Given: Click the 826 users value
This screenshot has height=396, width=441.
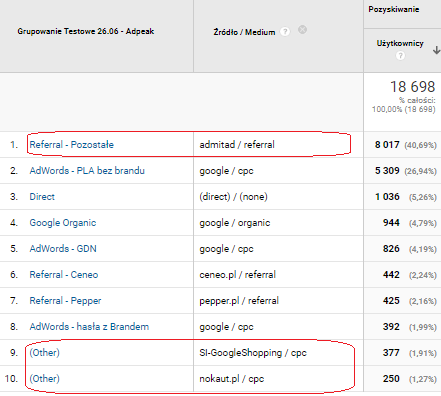Looking at the screenshot, I should tap(391, 249).
